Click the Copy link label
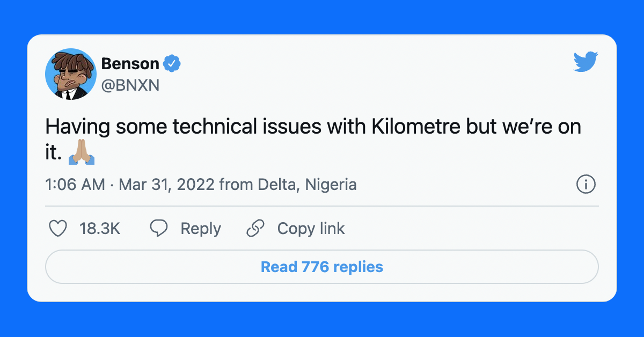This screenshot has height=337, width=644. (x=311, y=229)
